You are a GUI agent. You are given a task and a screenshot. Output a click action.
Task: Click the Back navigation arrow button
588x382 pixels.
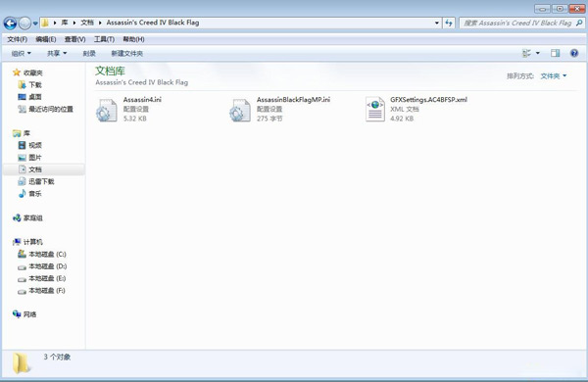(x=10, y=24)
